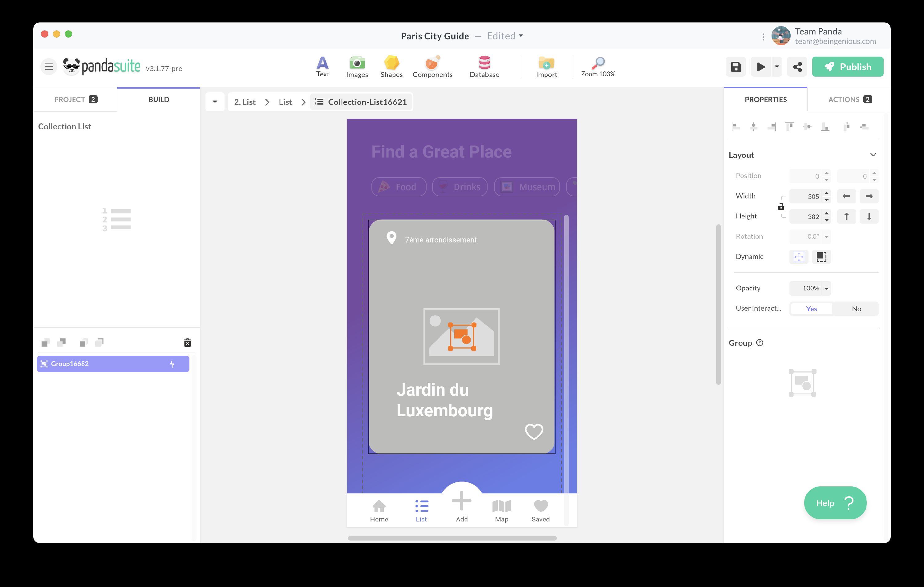Align the selection left

coord(736,126)
